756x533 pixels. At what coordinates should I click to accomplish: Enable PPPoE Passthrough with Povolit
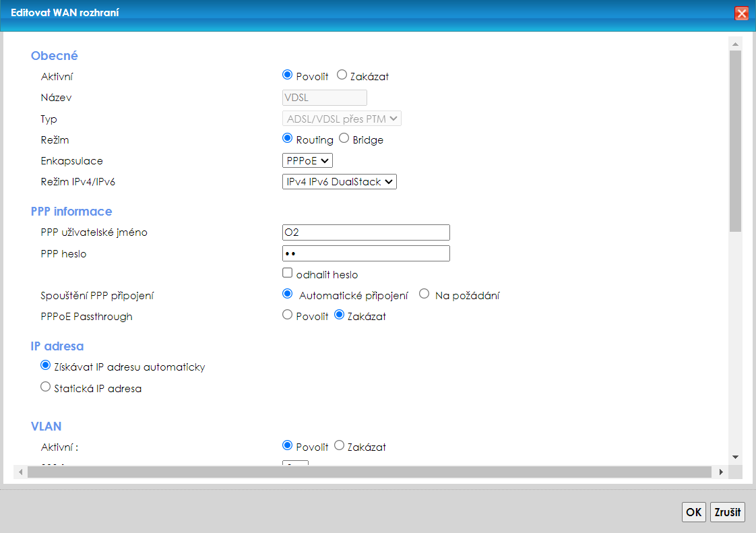288,315
